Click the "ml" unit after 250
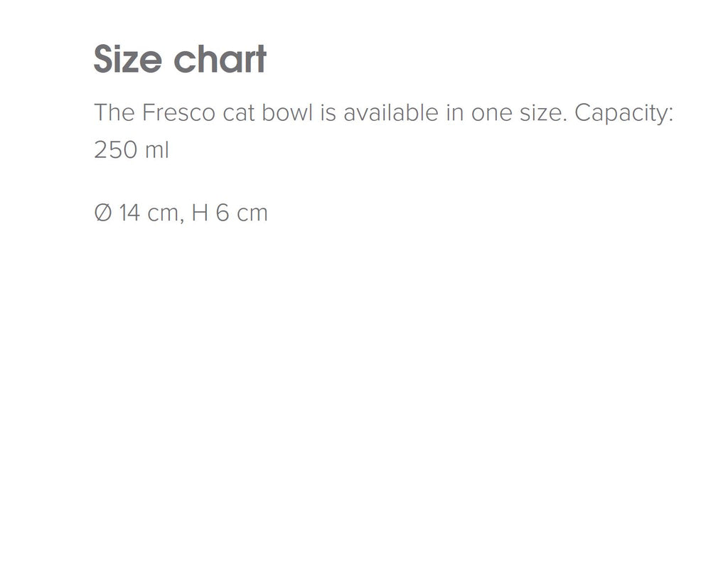 pos(159,150)
